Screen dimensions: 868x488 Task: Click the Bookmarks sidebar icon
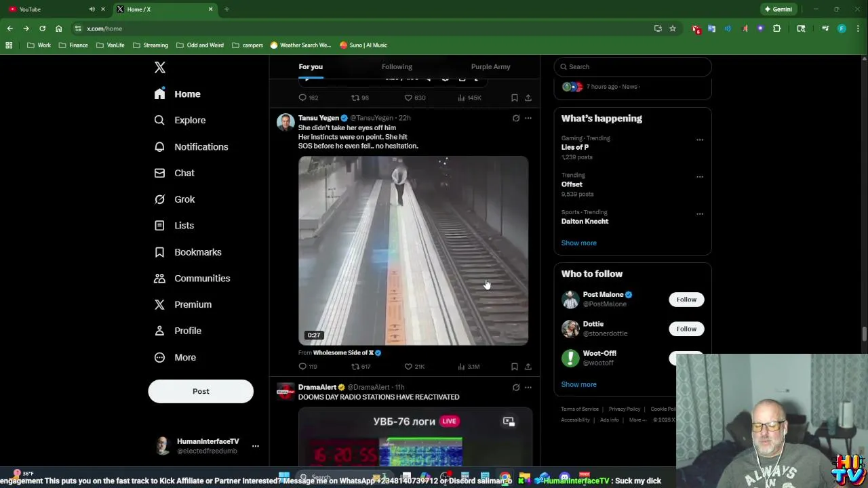tap(159, 252)
